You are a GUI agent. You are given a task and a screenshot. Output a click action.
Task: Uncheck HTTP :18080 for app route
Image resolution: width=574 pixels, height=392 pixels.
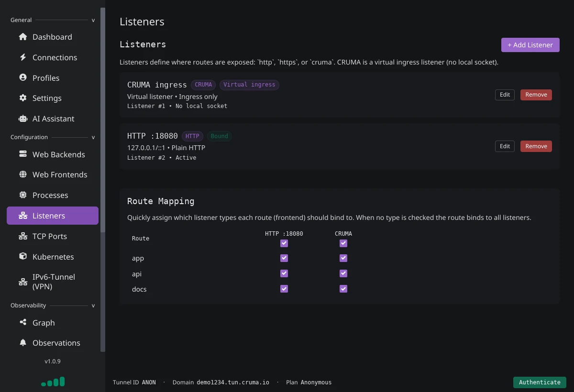(284, 258)
